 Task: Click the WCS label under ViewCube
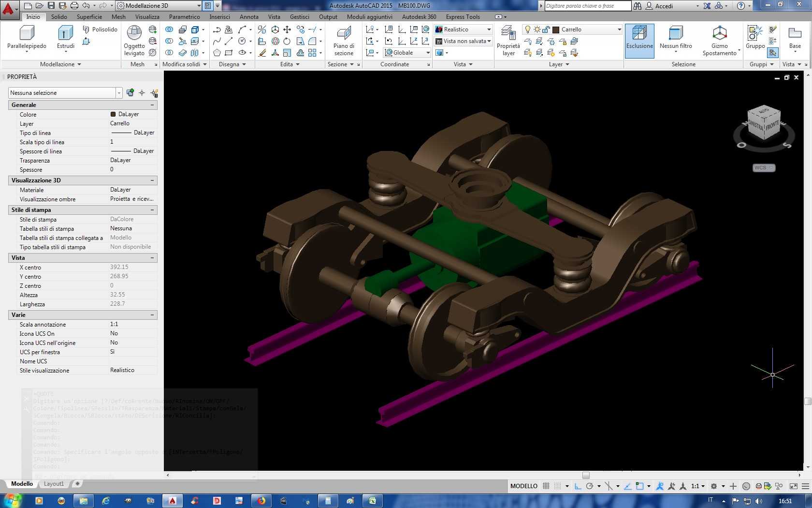click(x=764, y=168)
